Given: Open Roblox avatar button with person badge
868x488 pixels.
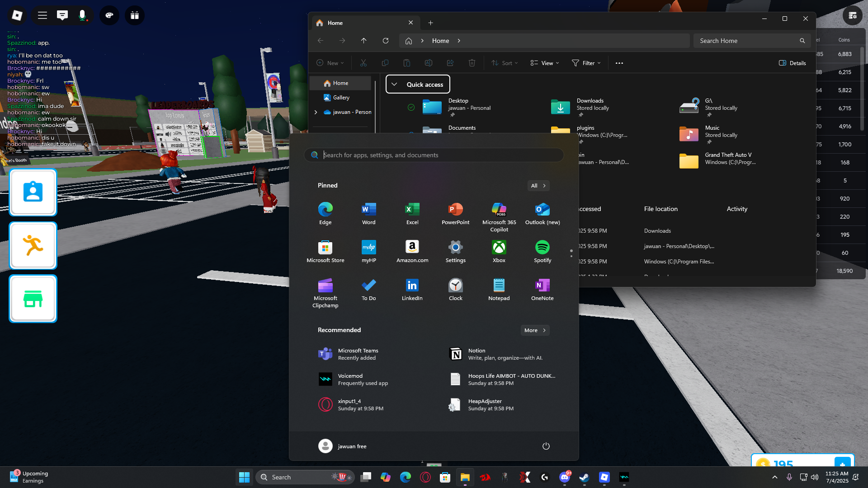Looking at the screenshot, I should click(33, 192).
